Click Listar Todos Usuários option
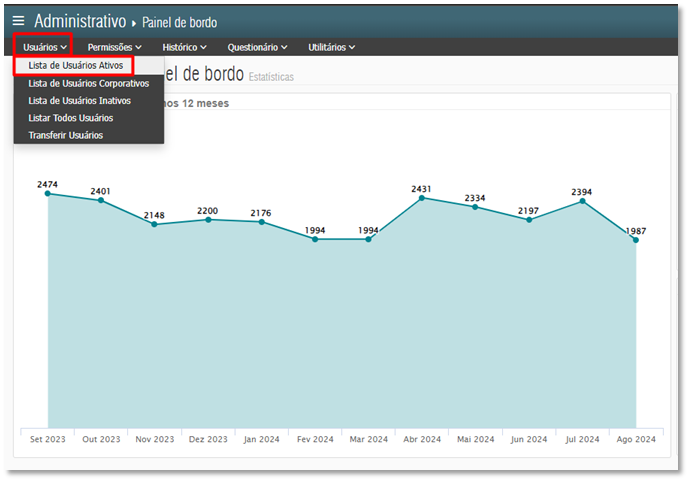The height and width of the screenshot is (481, 689). point(77,117)
